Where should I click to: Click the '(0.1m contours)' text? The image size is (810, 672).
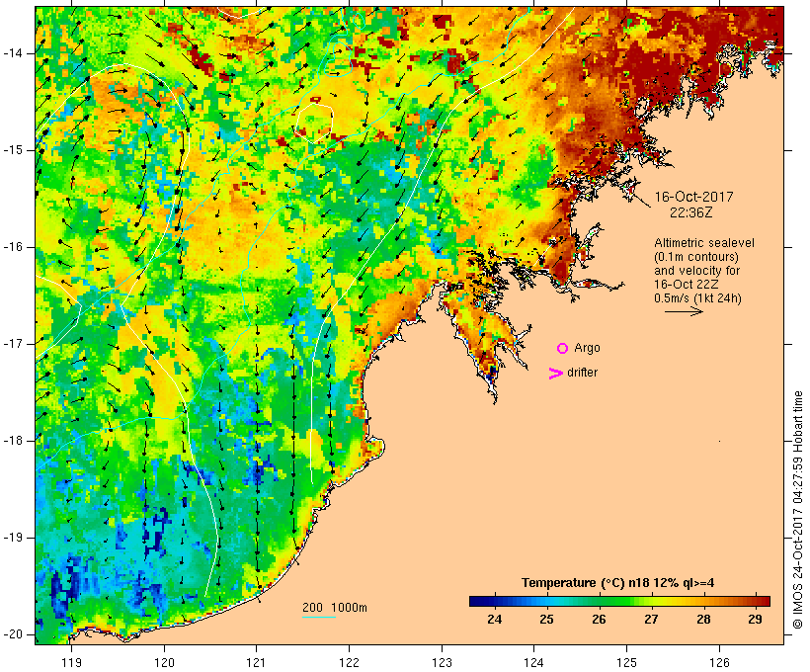[x=696, y=257]
